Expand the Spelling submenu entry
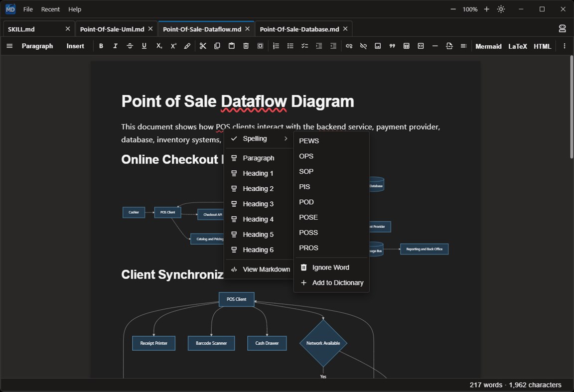 tap(259, 138)
